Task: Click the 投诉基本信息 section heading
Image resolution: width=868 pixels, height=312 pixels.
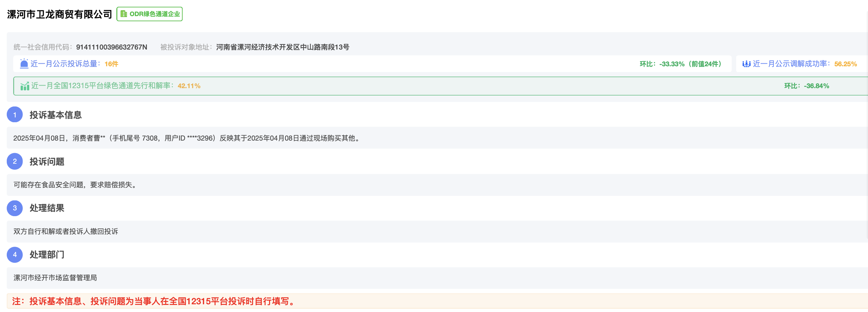Action: pos(56,115)
